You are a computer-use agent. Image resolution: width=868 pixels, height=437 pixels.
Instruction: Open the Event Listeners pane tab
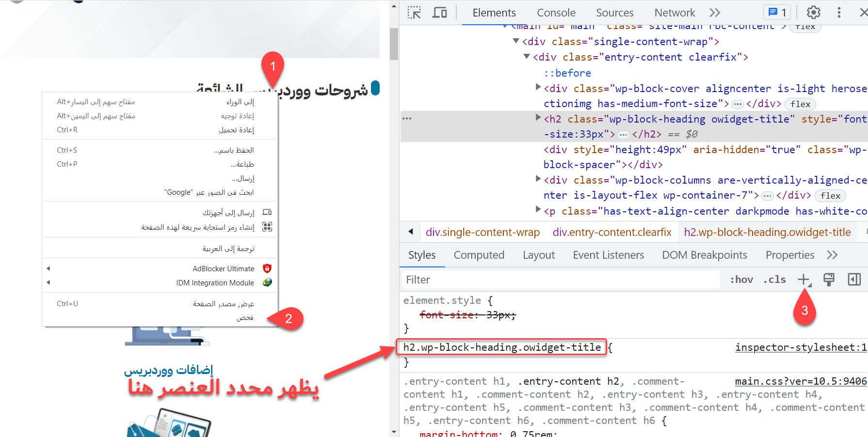(609, 255)
